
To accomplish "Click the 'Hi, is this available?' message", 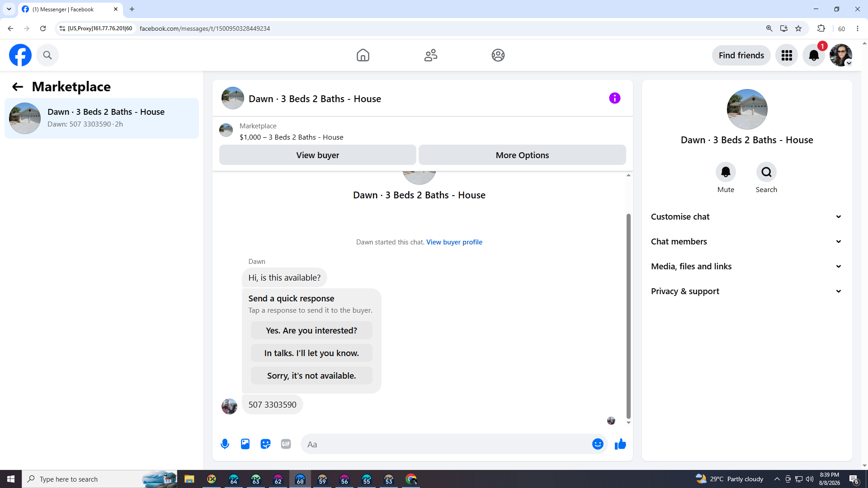I will 284,277.
